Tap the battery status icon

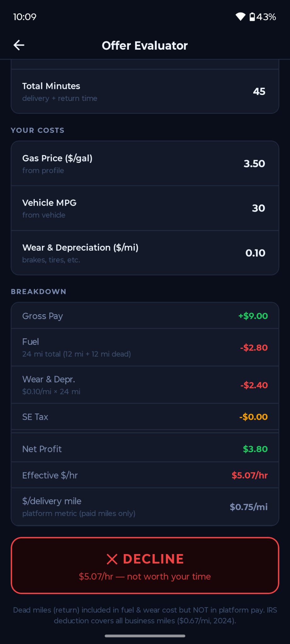point(252,17)
